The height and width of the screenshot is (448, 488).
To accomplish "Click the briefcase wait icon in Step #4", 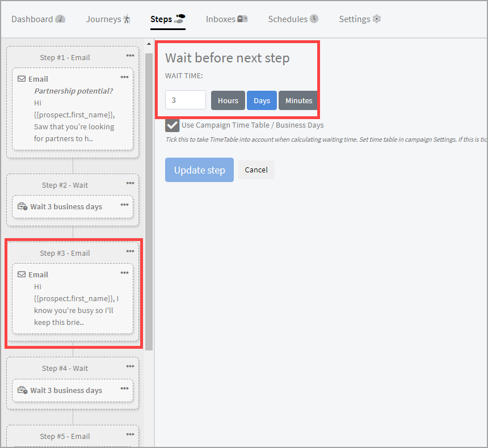I will (x=23, y=390).
